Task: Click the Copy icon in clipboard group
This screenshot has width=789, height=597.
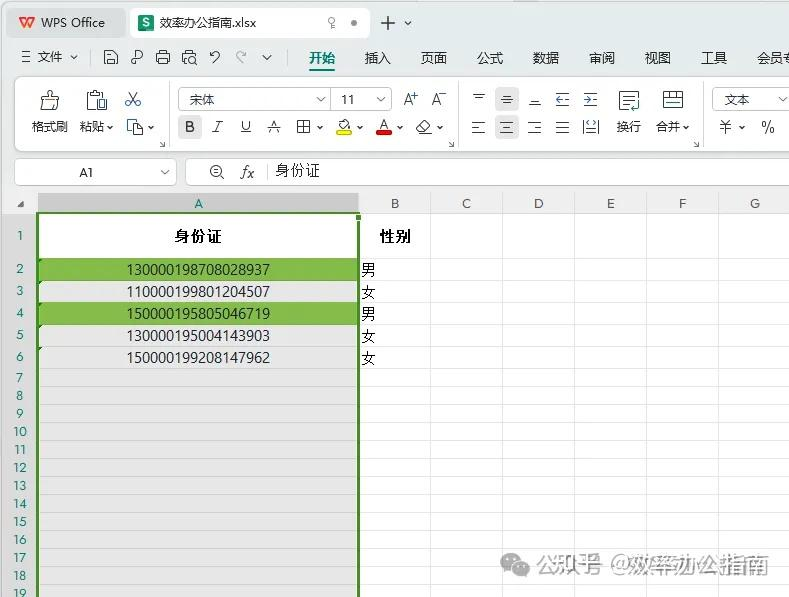Action: [134, 127]
